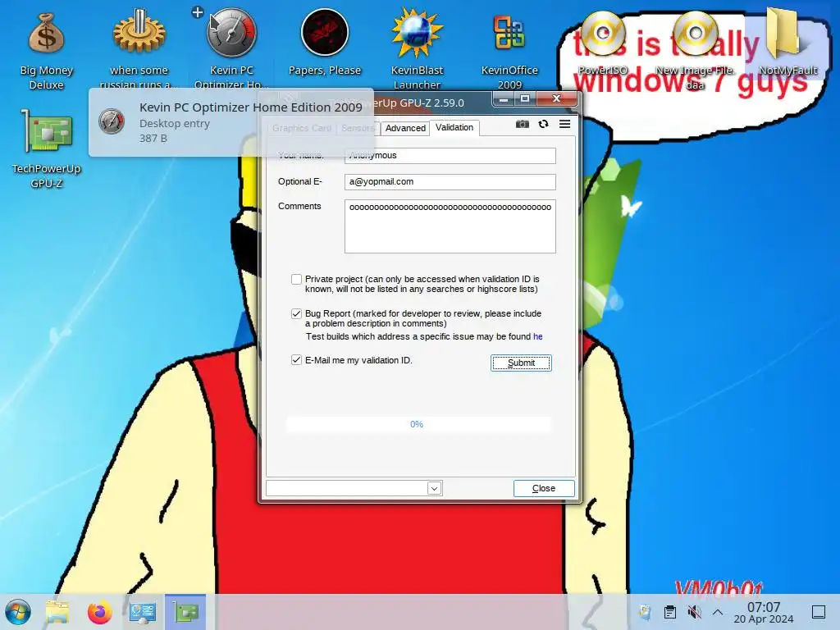The image size is (840, 630).
Task: Switch to the Graphics Card tab
Action: point(302,128)
